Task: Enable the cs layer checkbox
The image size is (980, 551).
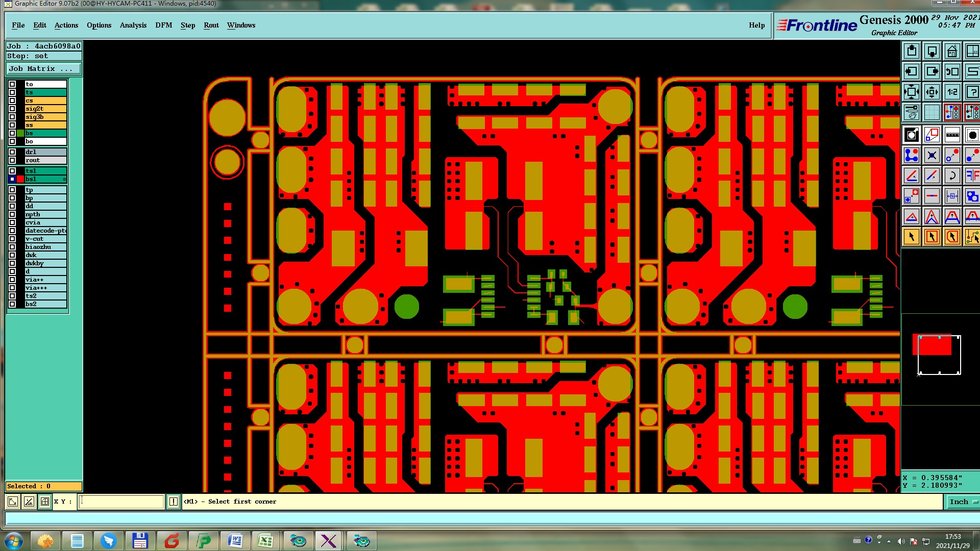Action: pyautogui.click(x=12, y=101)
